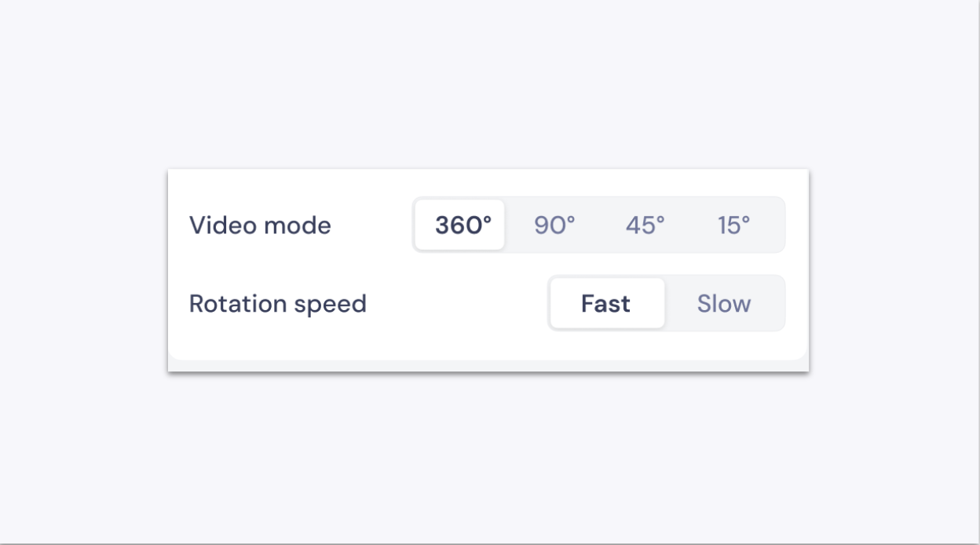Make the rotation go Slow
980x545 pixels.
(x=724, y=303)
